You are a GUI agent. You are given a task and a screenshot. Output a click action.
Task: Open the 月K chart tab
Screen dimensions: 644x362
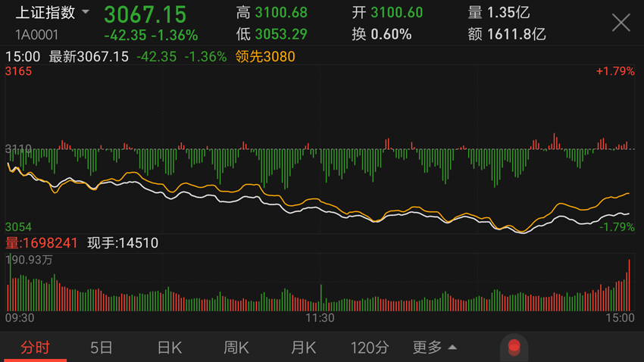click(x=303, y=348)
